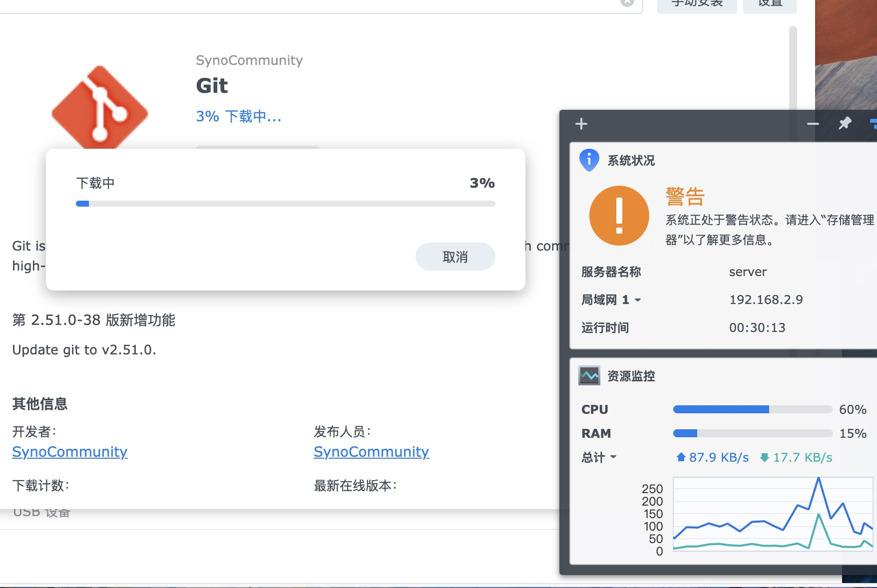Open the publisher SynoCommunity link
The width and height of the screenshot is (877, 588).
(371, 452)
